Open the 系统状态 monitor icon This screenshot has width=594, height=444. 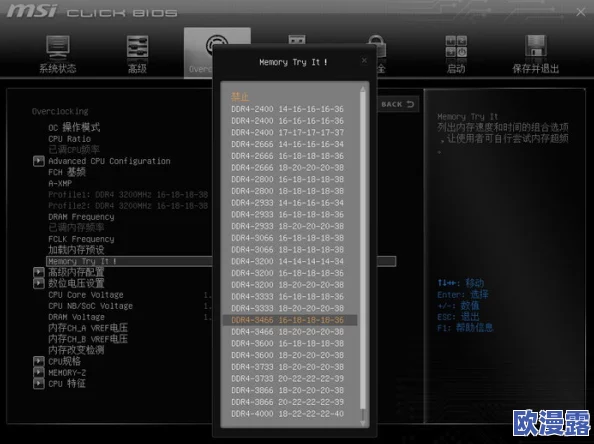(58, 47)
